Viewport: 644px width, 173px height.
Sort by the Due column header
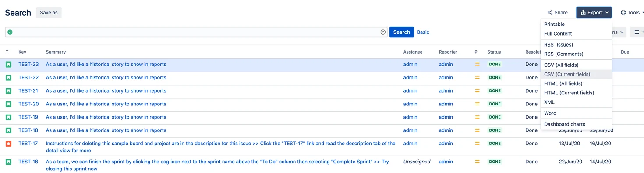(x=625, y=52)
